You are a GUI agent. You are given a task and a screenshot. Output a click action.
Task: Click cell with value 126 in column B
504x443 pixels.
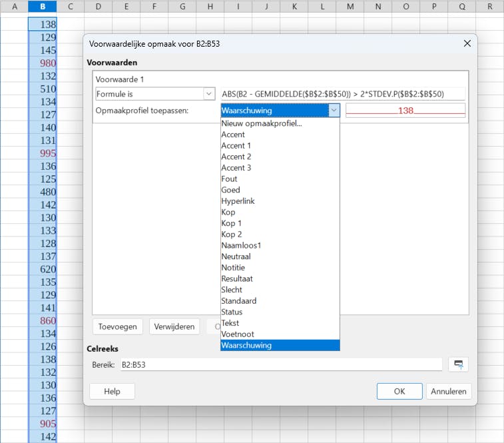(x=43, y=346)
